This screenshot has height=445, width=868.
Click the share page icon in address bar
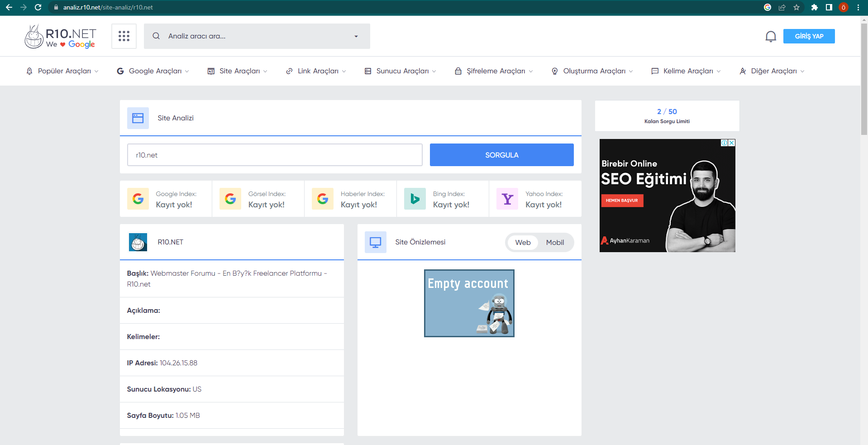click(x=782, y=7)
